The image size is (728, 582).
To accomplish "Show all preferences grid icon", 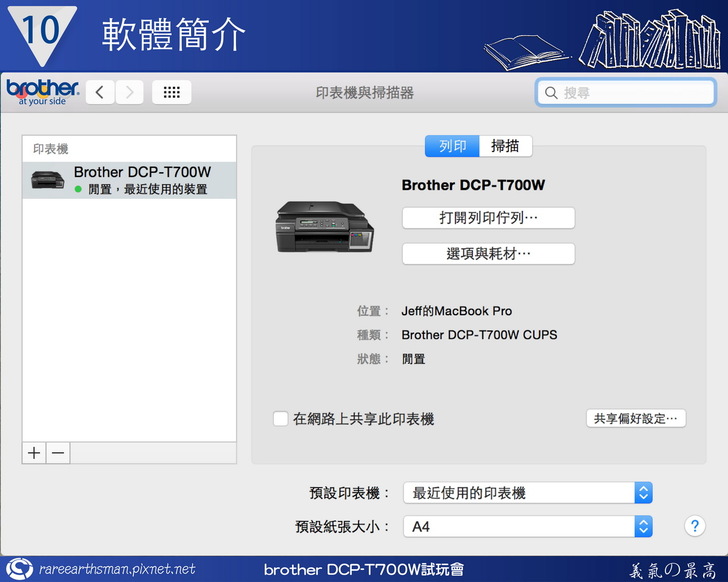I will pos(171,93).
